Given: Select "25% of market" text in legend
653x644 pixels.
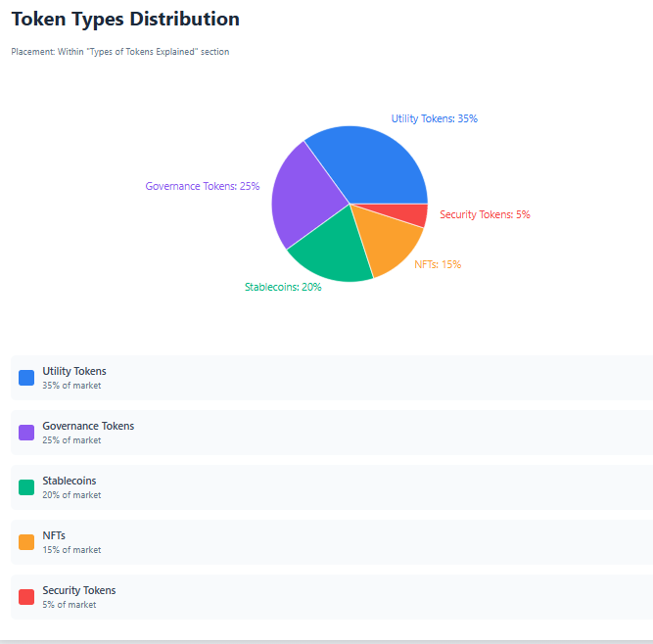Looking at the screenshot, I should (71, 440).
